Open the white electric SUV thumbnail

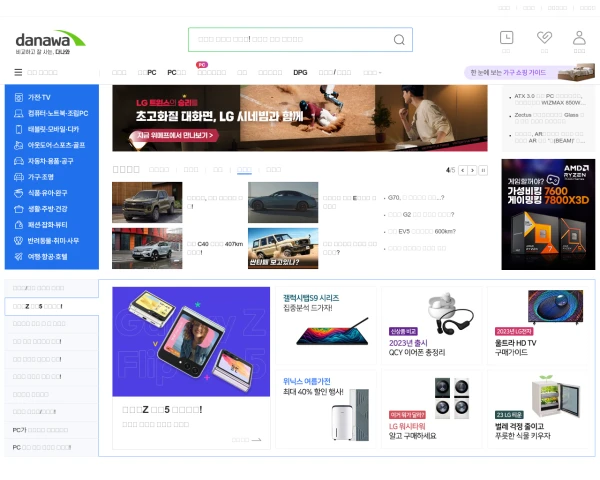pos(147,248)
